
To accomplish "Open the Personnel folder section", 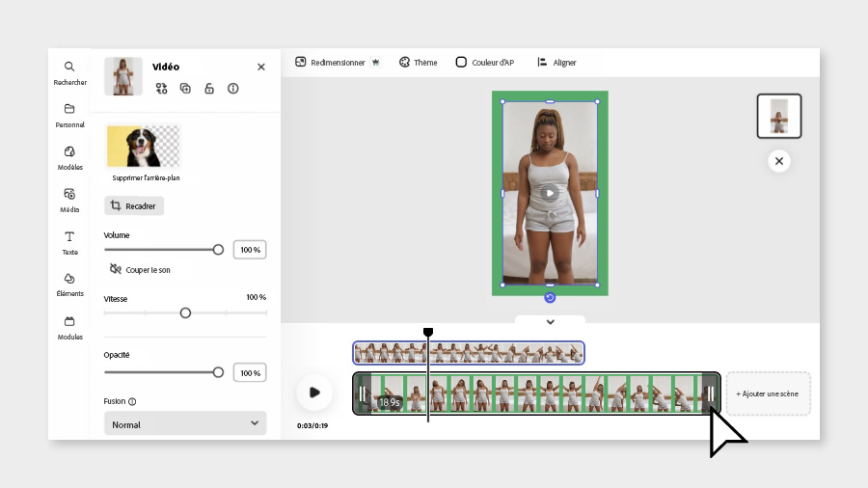I will click(69, 115).
